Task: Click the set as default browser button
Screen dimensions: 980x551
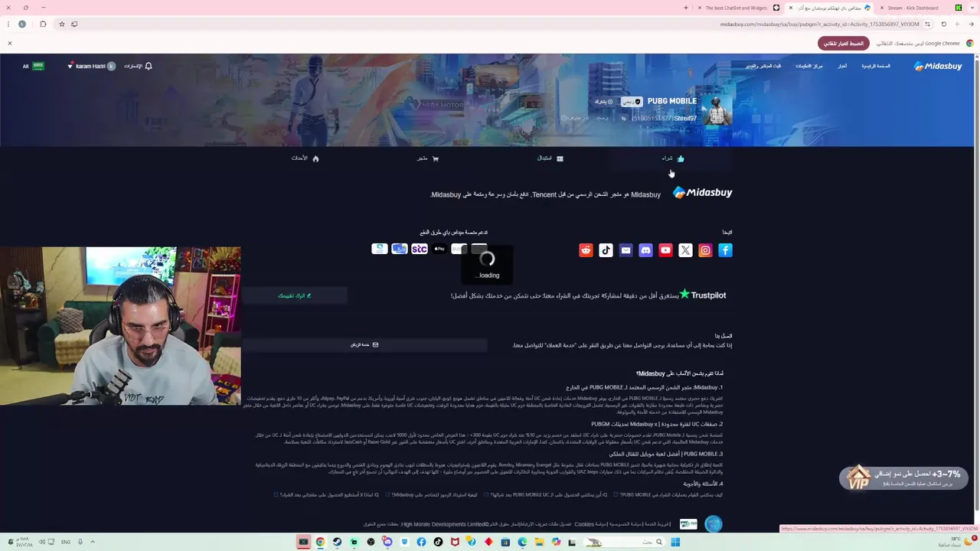Action: (x=843, y=44)
